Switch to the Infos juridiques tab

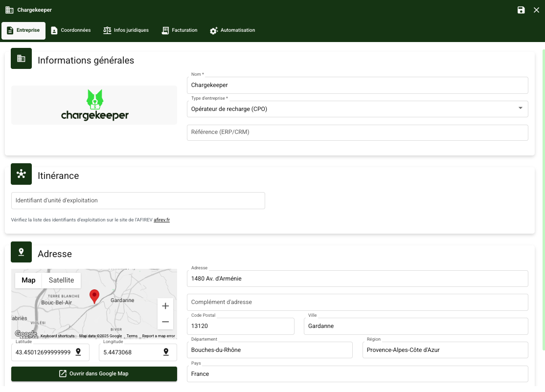tap(126, 30)
